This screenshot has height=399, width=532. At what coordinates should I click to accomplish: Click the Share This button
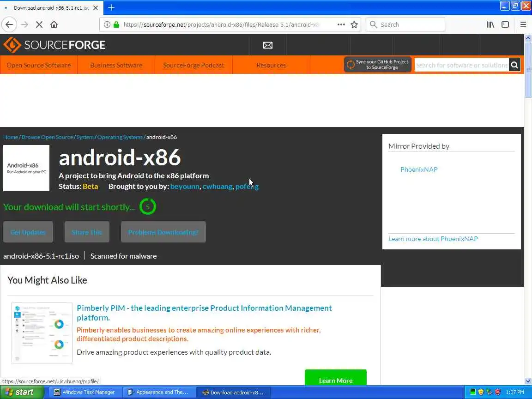[x=87, y=232]
